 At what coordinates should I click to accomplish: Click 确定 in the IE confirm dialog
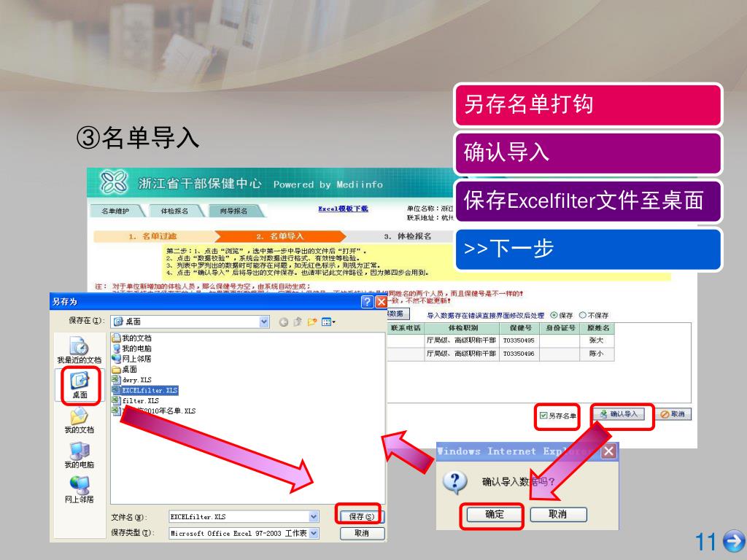click(x=494, y=514)
